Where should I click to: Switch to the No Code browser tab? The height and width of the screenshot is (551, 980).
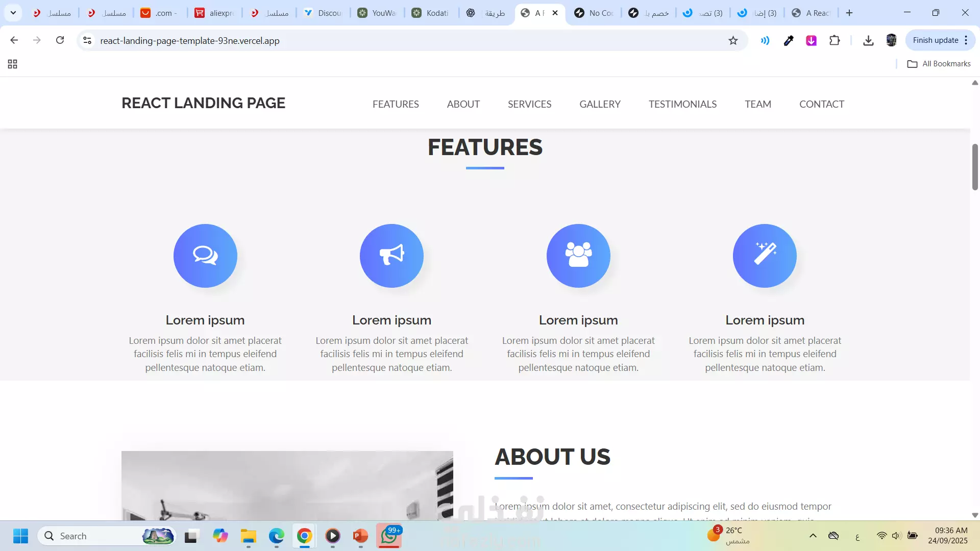(x=594, y=13)
